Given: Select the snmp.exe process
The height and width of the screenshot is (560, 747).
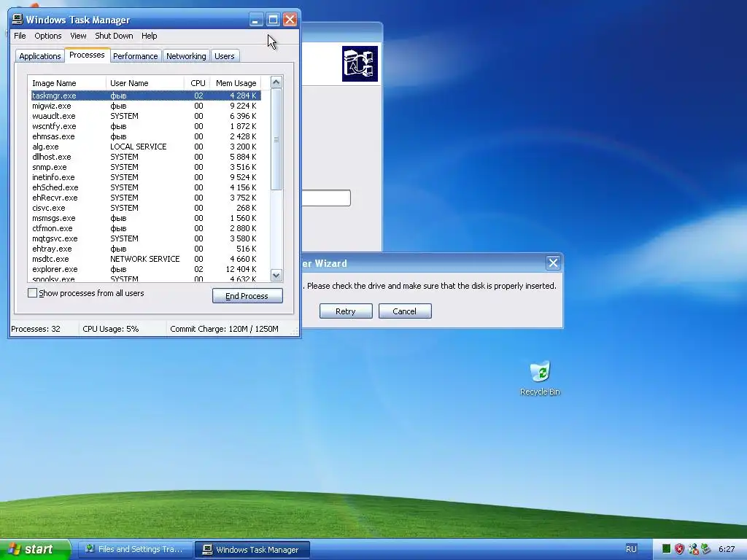Looking at the screenshot, I should (x=146, y=167).
